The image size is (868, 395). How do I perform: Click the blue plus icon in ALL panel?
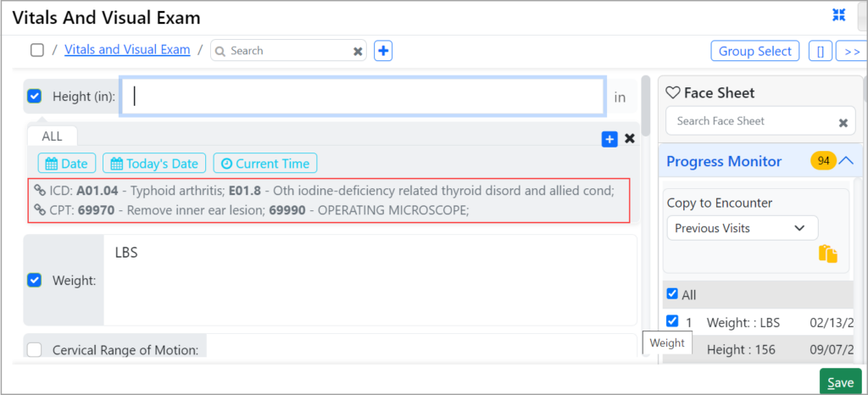[609, 139]
